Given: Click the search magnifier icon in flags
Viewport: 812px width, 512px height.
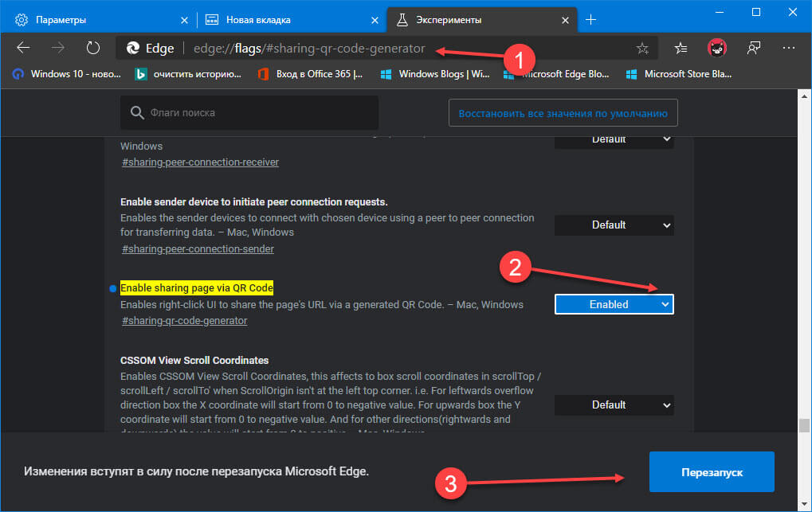Looking at the screenshot, I should click(x=137, y=113).
